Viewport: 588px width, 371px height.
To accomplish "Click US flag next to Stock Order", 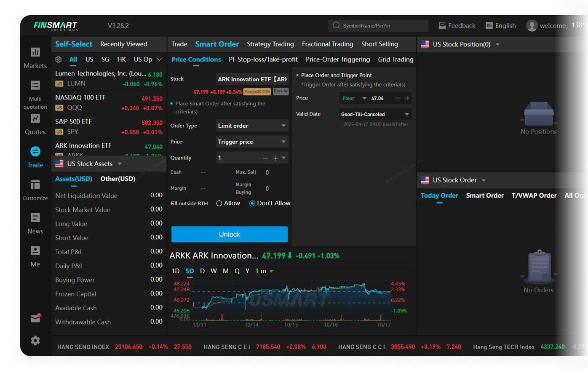I will pos(425,180).
